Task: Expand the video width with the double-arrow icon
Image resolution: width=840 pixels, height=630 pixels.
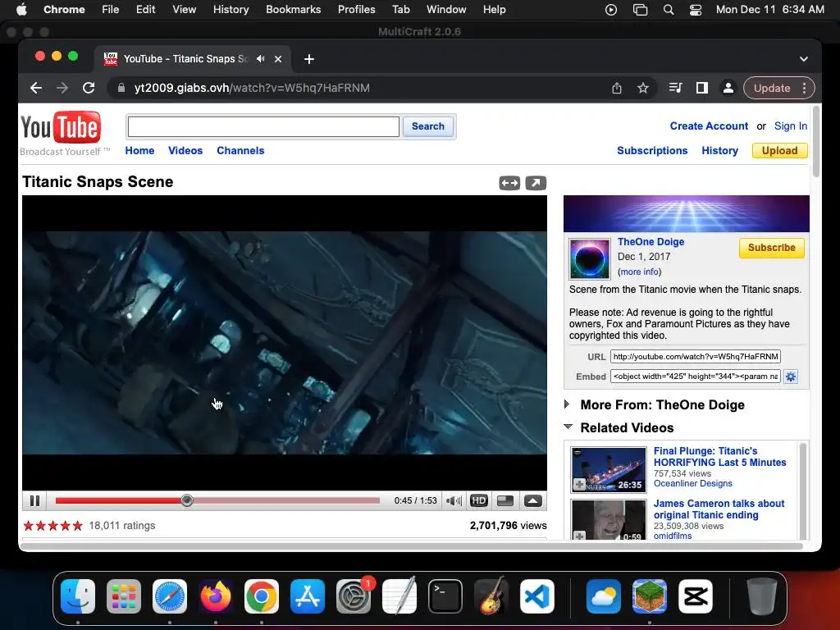Action: pos(509,183)
